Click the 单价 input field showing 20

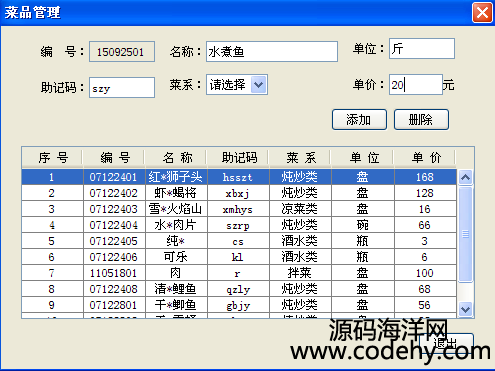[416, 85]
